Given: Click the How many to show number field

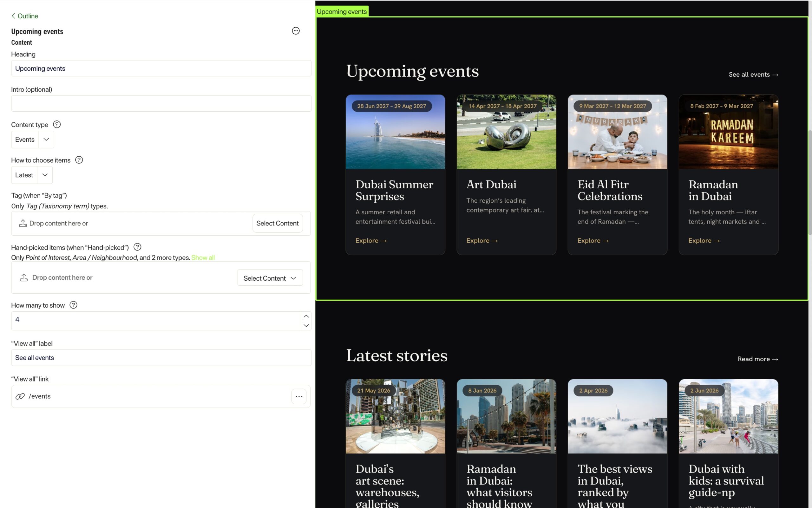Looking at the screenshot, I should [x=156, y=321].
